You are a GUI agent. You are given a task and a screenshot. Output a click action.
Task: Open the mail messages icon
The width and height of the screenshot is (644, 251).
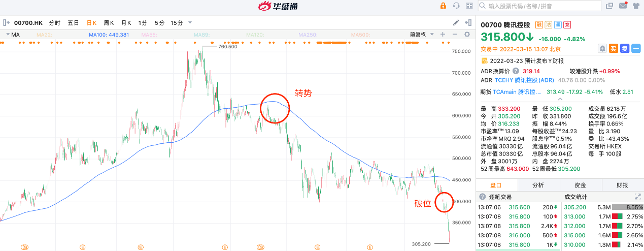pos(623,6)
